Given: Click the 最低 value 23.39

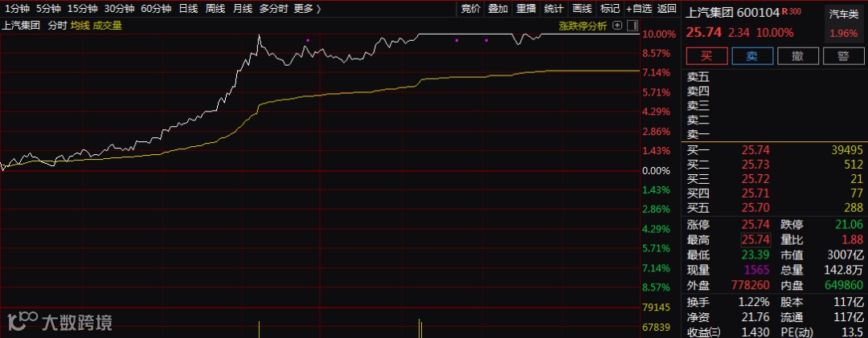Looking at the screenshot, I should pos(755,255).
